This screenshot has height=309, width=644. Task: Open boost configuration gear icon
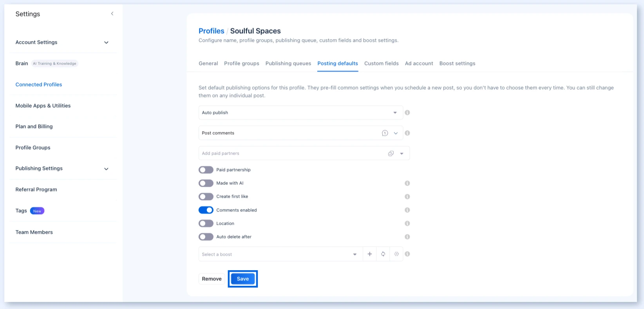click(x=396, y=254)
